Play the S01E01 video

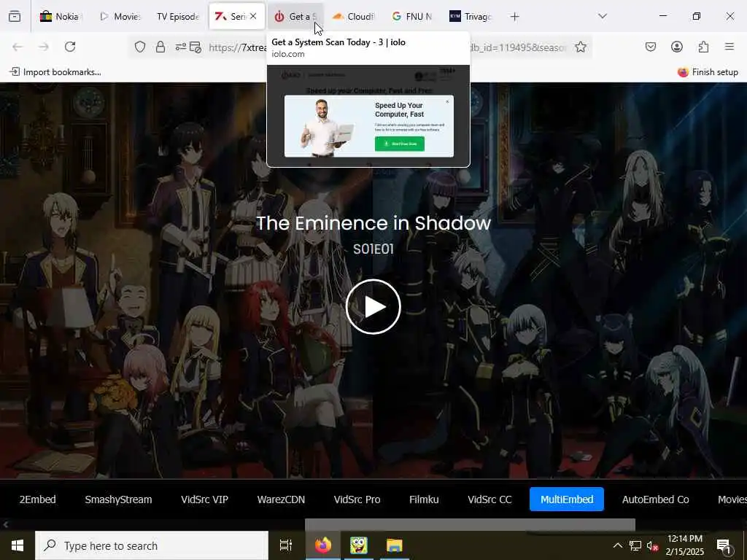pos(373,307)
